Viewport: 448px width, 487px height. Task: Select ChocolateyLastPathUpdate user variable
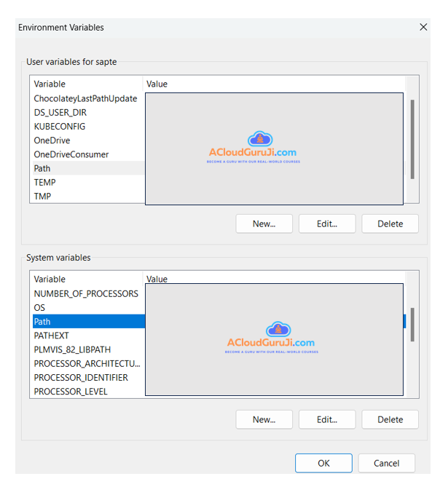click(x=85, y=98)
